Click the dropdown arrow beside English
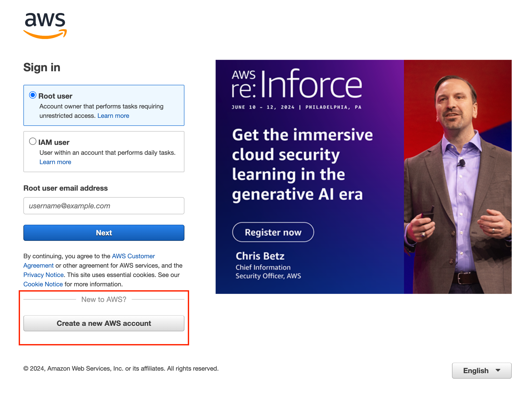Viewport: 532px width, 400px height. [x=498, y=370]
